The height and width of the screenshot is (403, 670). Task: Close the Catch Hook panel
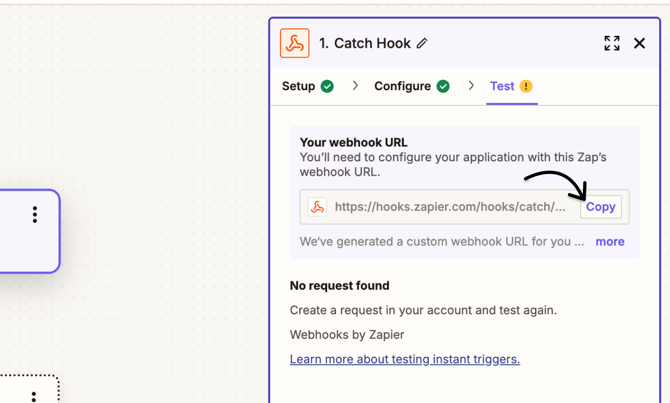(639, 43)
